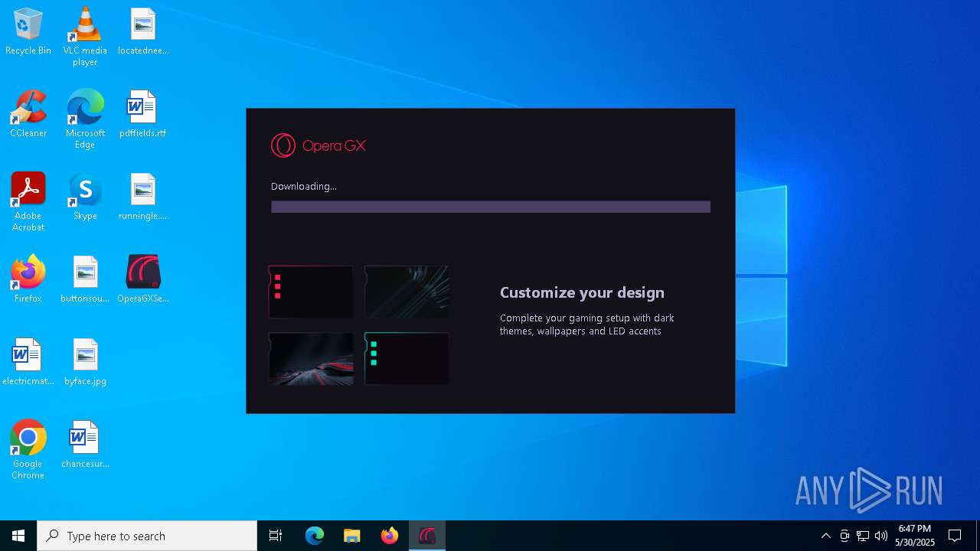The height and width of the screenshot is (551, 980).
Task: Open Firefox from the taskbar
Action: [390, 536]
